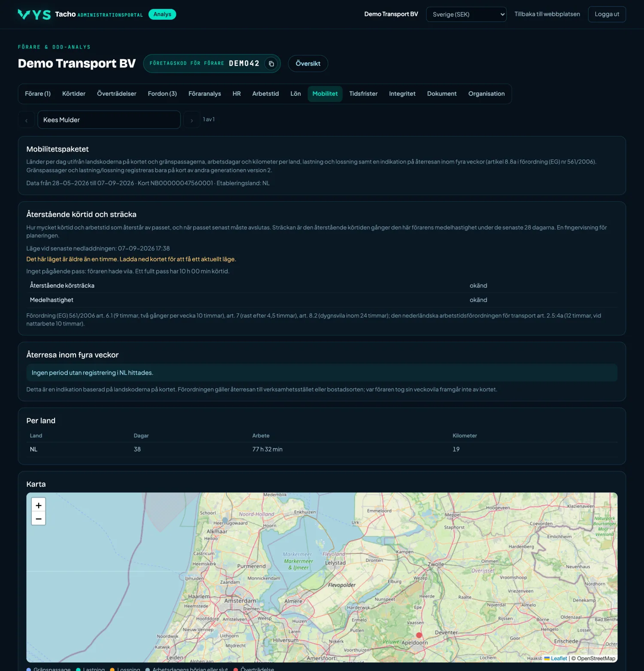Switch to the Förare (1) tab

point(38,94)
